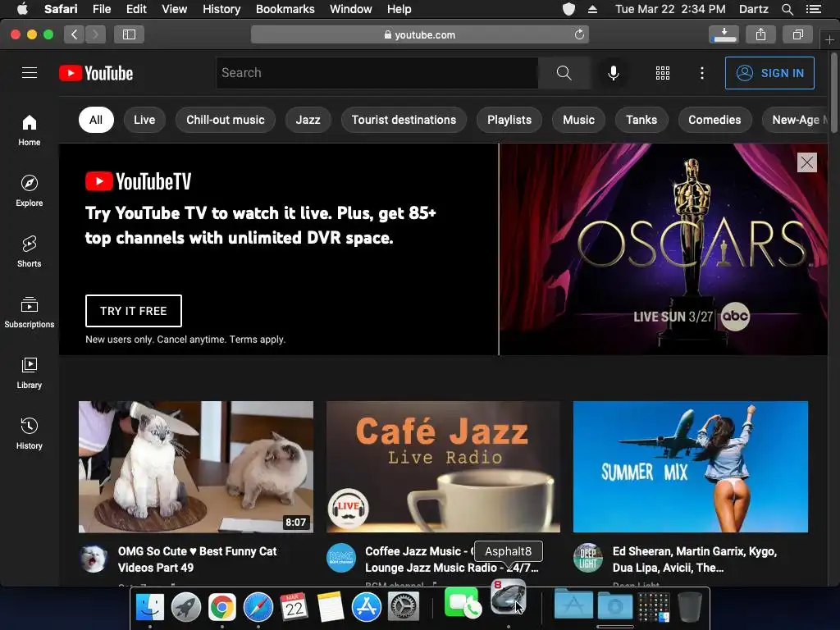
Task: Click the YouTube search field
Action: tap(377, 73)
